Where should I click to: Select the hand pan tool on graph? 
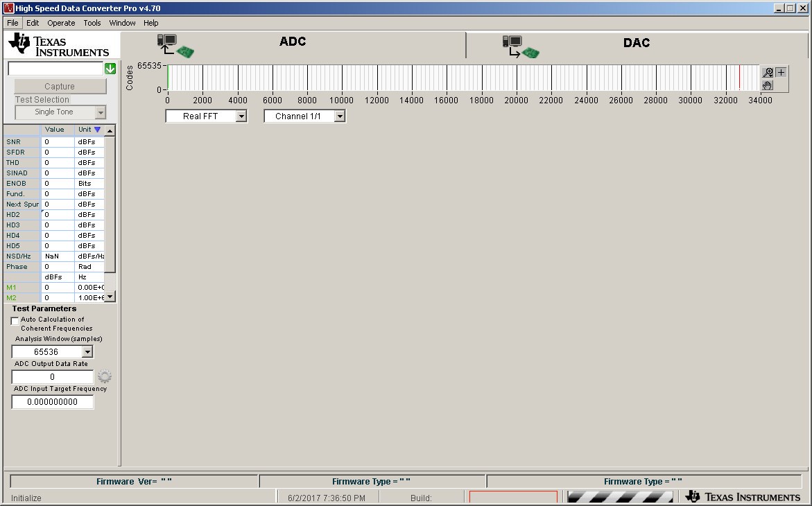(x=768, y=85)
